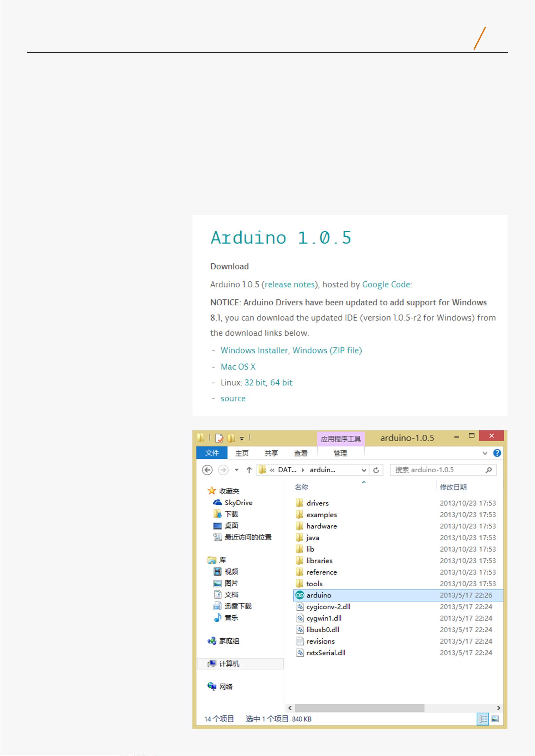Select the hardware folder icon
Viewport: 535px width, 756px height.
pyautogui.click(x=299, y=526)
